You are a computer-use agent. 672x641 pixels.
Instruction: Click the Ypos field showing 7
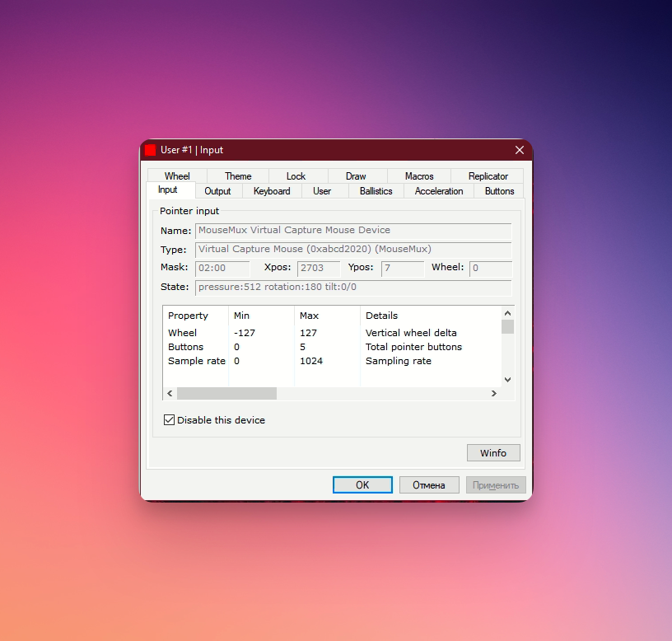(x=403, y=269)
